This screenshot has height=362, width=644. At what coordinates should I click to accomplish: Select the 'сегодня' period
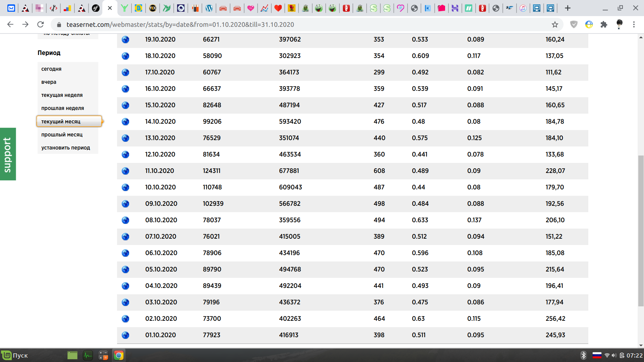51,69
